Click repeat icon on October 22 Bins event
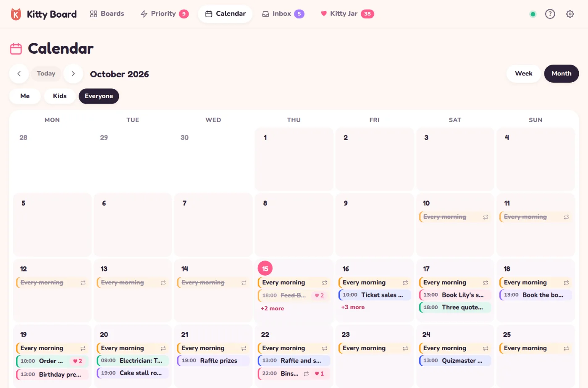Viewport: 588px width, 388px height. click(306, 374)
